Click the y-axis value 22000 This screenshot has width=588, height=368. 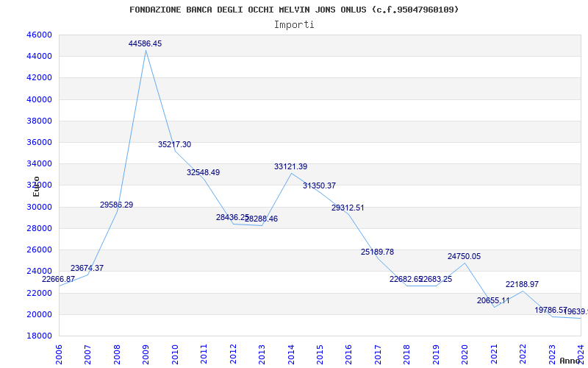click(x=39, y=293)
